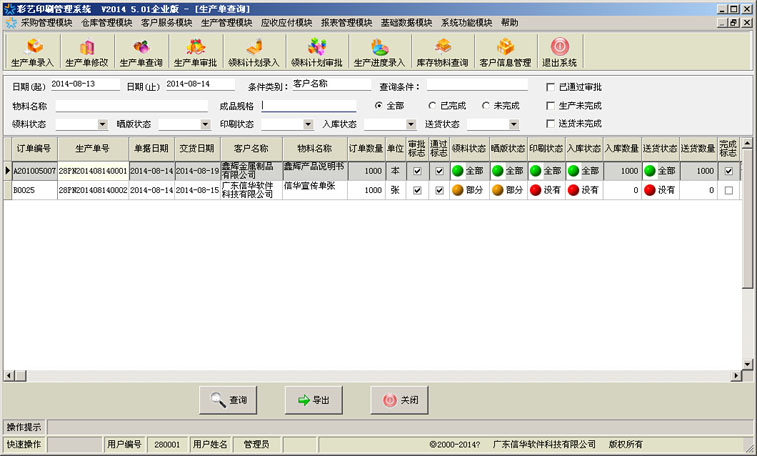Viewport: 757px width, 456px height.
Task: Expand the 领料状态 dropdown
Action: tap(102, 124)
